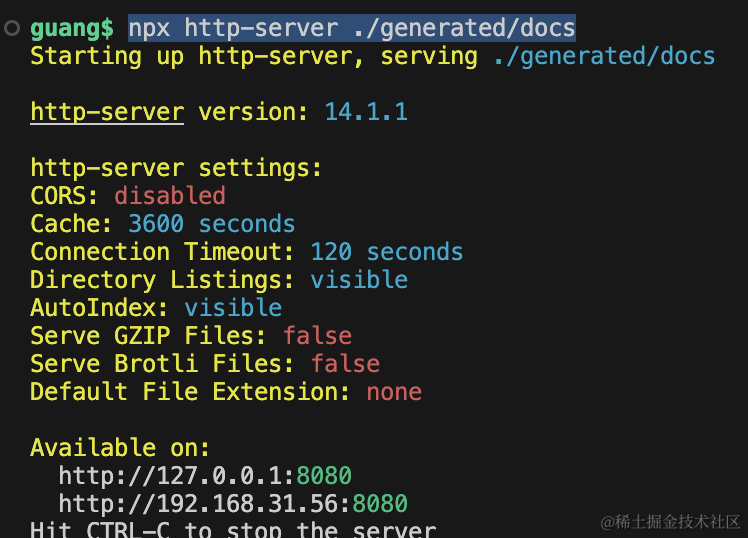Click the underlined http-server version text

[107, 112]
